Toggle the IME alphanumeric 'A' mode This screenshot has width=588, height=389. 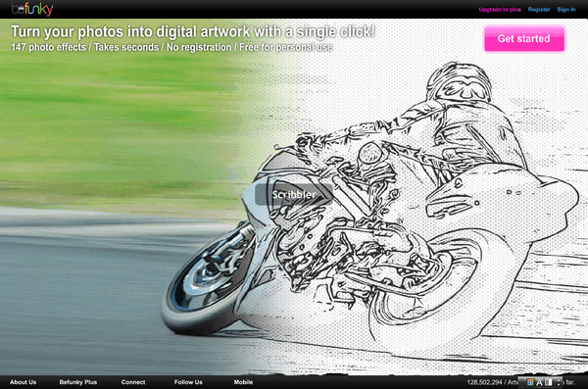pyautogui.click(x=539, y=382)
